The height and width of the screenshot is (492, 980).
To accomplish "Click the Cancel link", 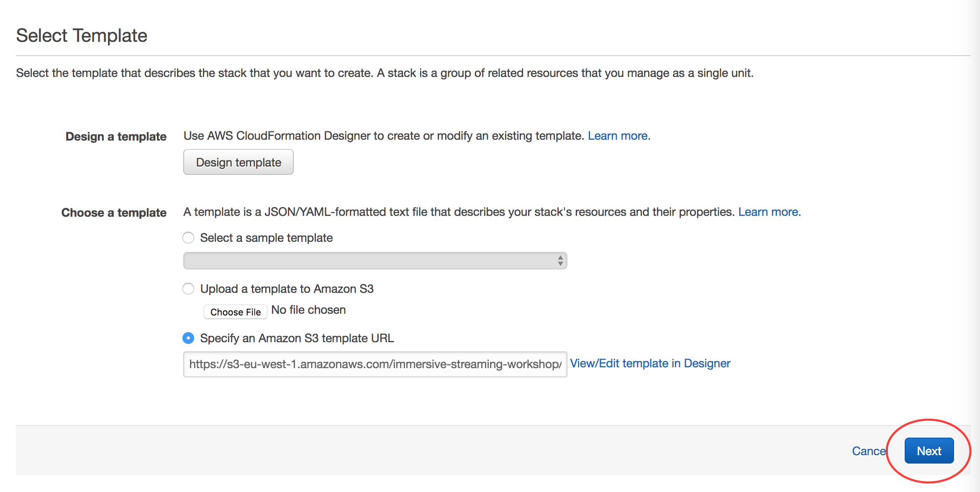I will coord(869,451).
